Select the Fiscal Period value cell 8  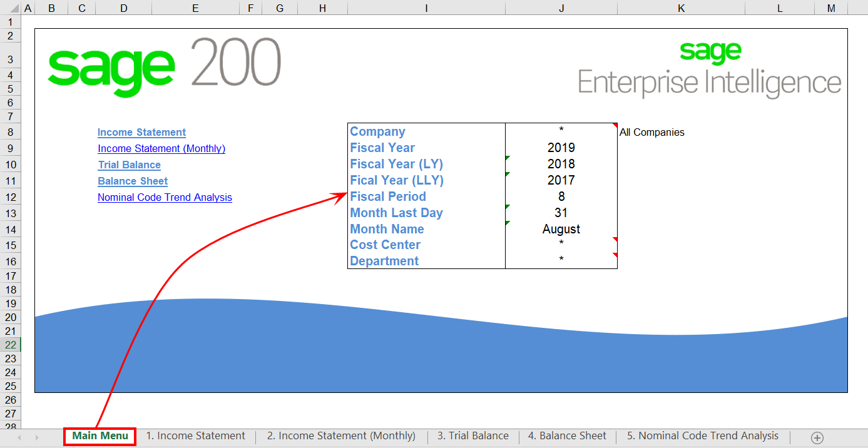coord(561,197)
